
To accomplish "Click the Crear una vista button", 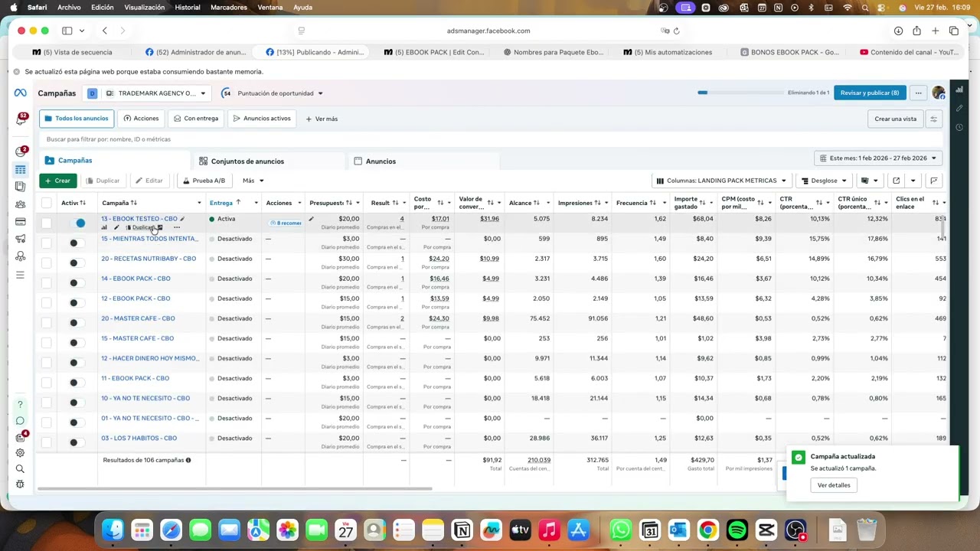I will coord(895,119).
